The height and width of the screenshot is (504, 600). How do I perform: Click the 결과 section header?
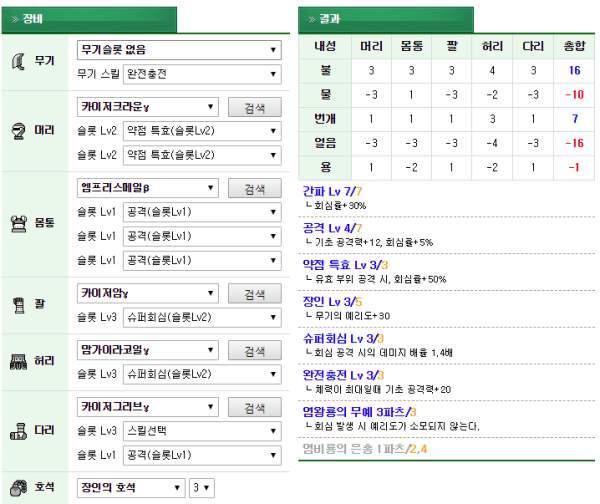pos(386,20)
